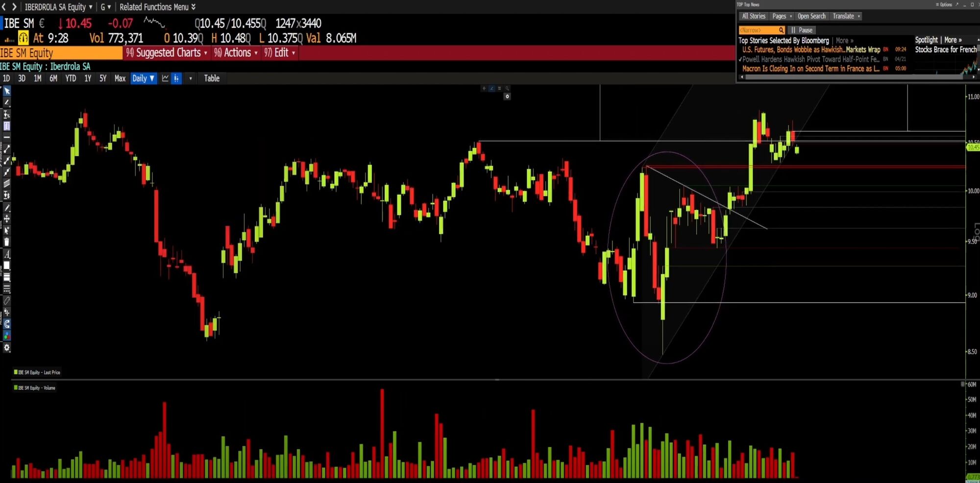The width and height of the screenshot is (980, 483).
Task: Go forward with the right arrow
Action: click(14, 7)
